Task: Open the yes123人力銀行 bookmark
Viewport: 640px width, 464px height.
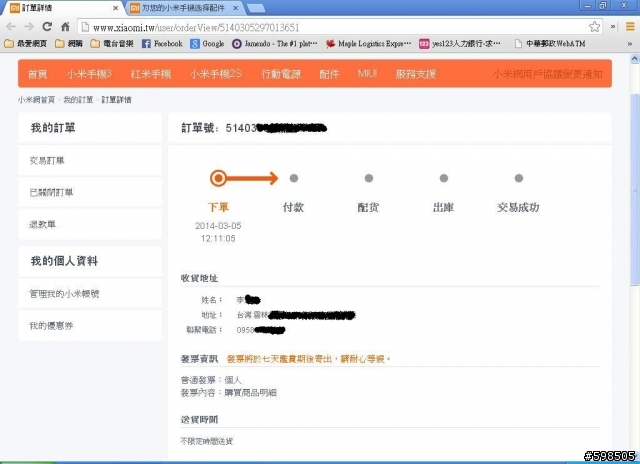Action: click(460, 44)
